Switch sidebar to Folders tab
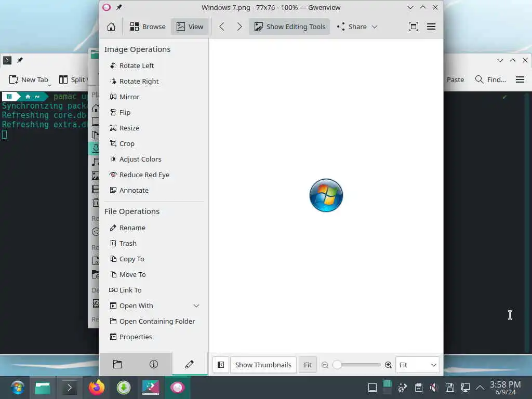 [x=117, y=364]
